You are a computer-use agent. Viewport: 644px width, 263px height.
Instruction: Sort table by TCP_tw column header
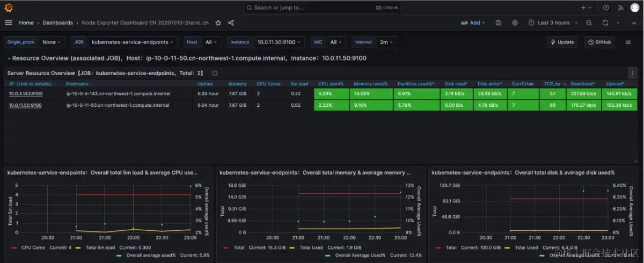(553, 84)
